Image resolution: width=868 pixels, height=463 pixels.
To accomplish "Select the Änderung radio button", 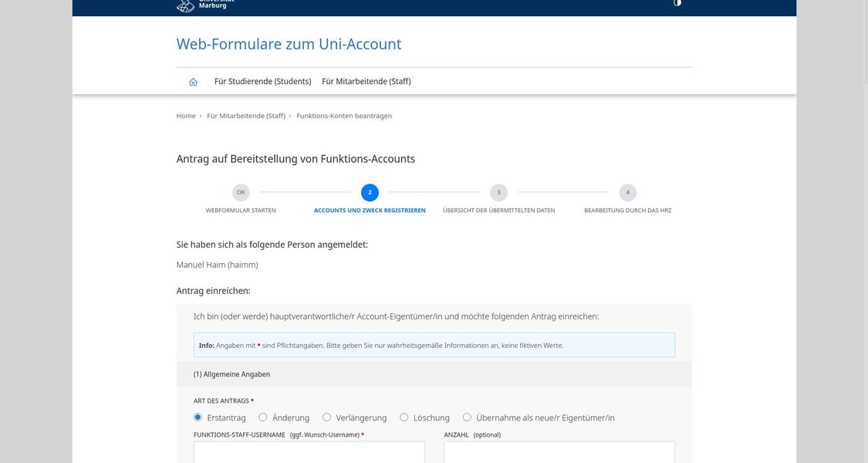I will coord(263,417).
